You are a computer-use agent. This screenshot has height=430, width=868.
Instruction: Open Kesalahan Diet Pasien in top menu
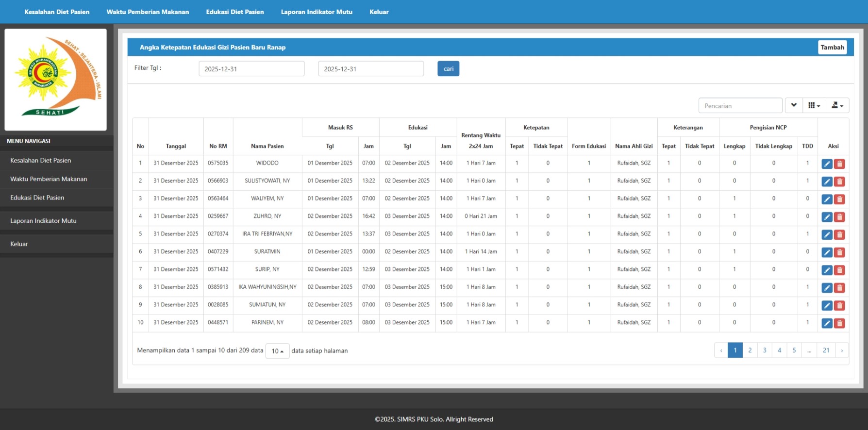point(57,12)
